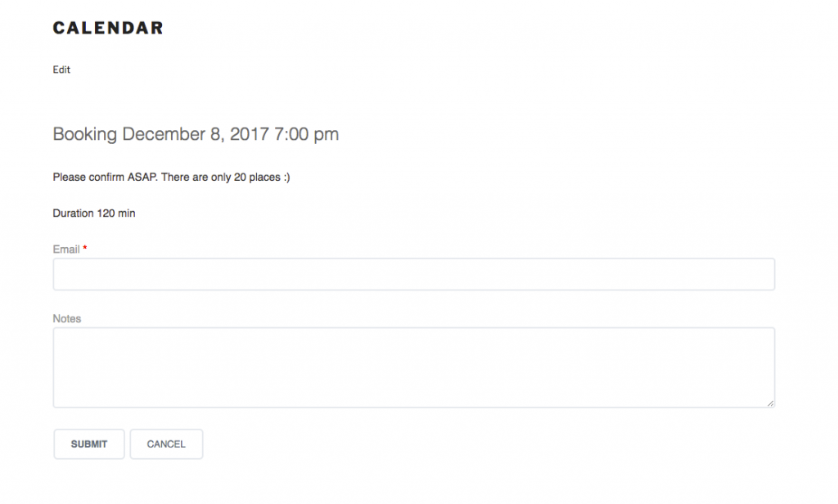Open the Edit link

tap(61, 70)
